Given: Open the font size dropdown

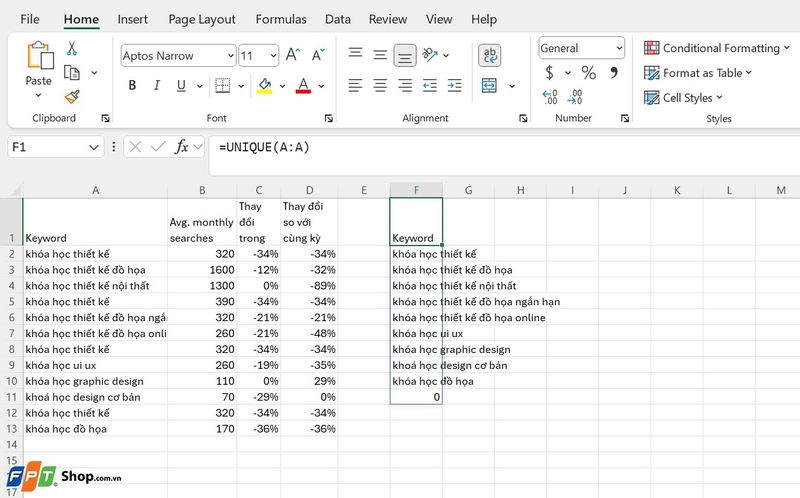Looking at the screenshot, I should [273, 56].
